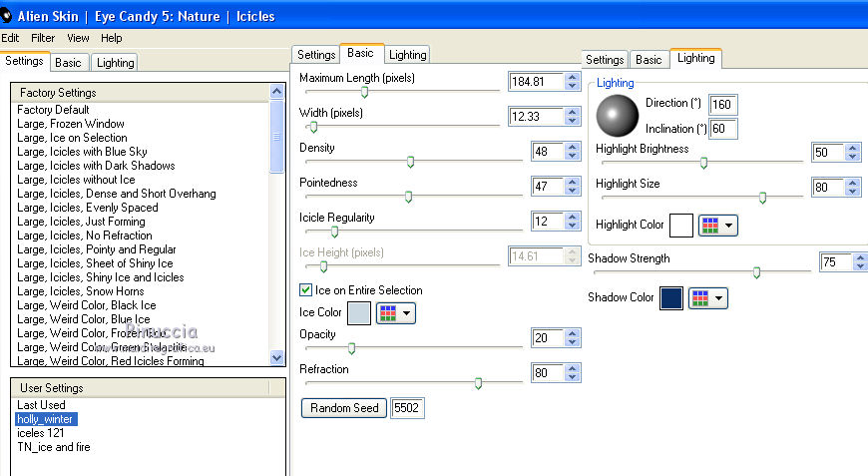This screenshot has width=868, height=476.
Task: Select TN_ice and fire user setting
Action: 54,447
